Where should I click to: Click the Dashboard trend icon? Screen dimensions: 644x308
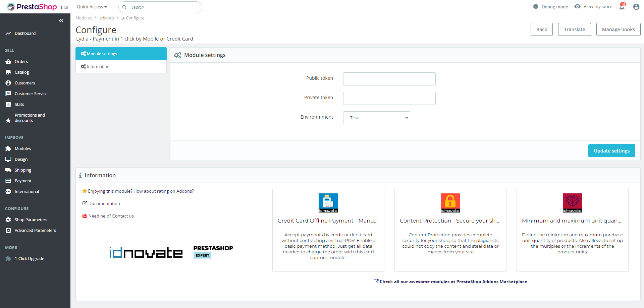(x=8, y=34)
